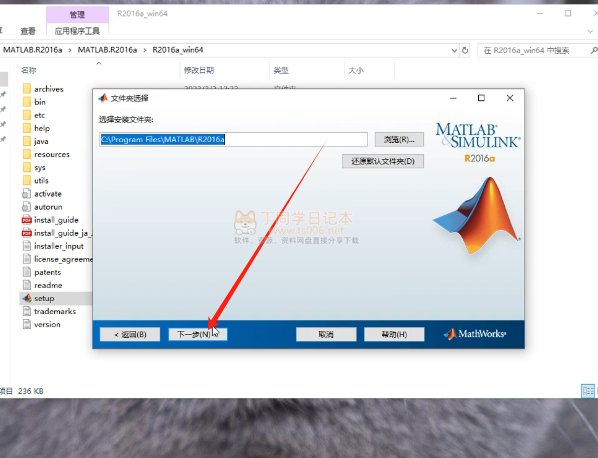Click the refresh icon in address bar
598x458 pixels.
point(465,50)
